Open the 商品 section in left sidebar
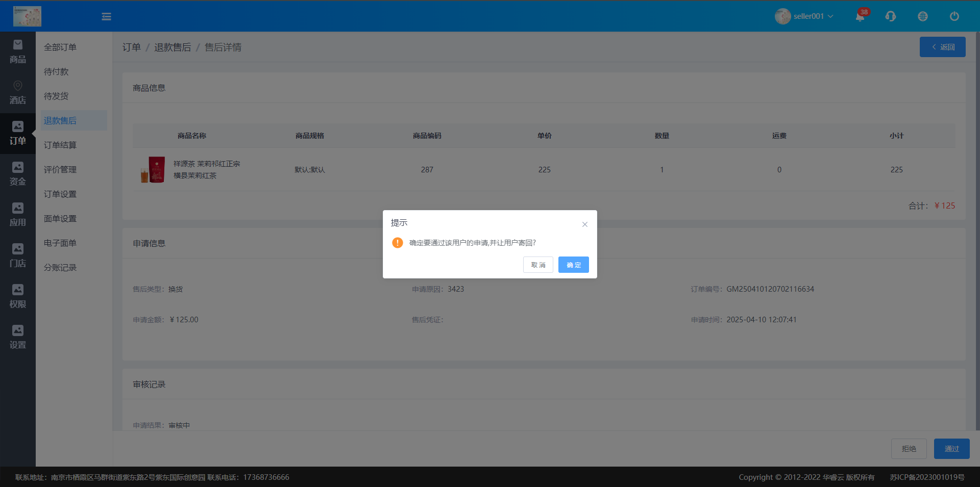 18,52
